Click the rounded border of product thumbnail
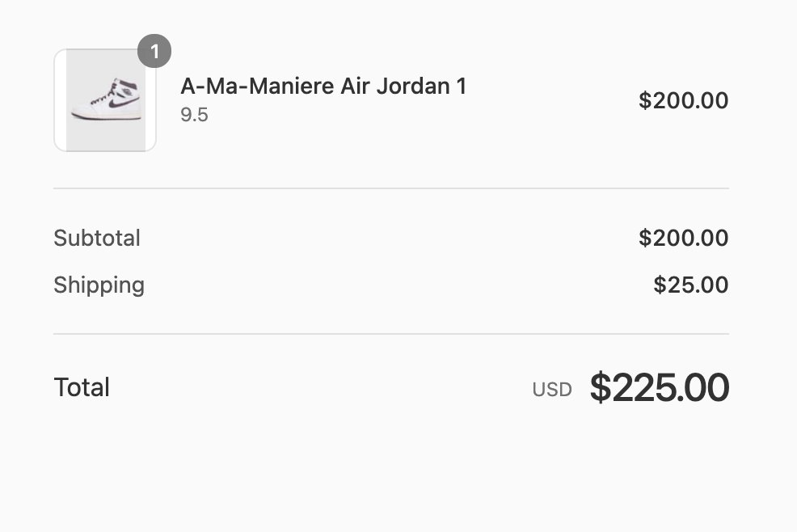797x532 pixels. pyautogui.click(x=55, y=100)
